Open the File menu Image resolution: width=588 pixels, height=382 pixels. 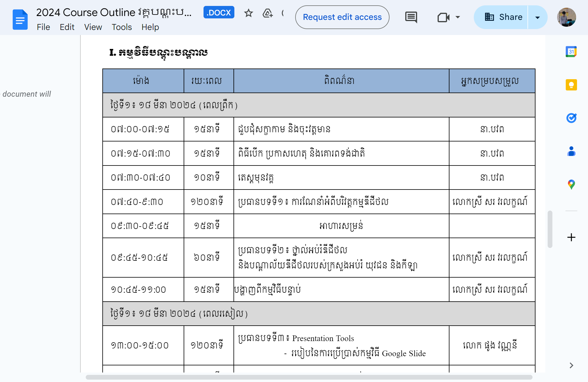pyautogui.click(x=43, y=27)
